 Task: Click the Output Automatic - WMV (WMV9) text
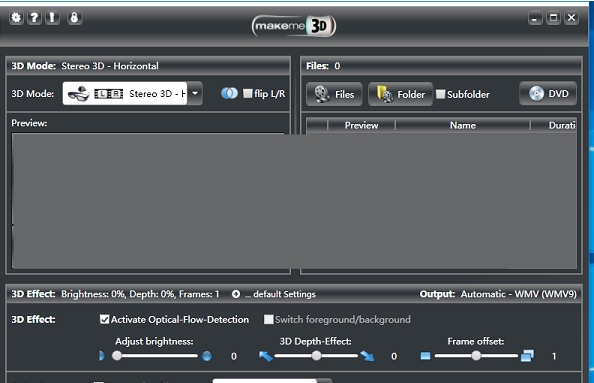click(x=498, y=294)
